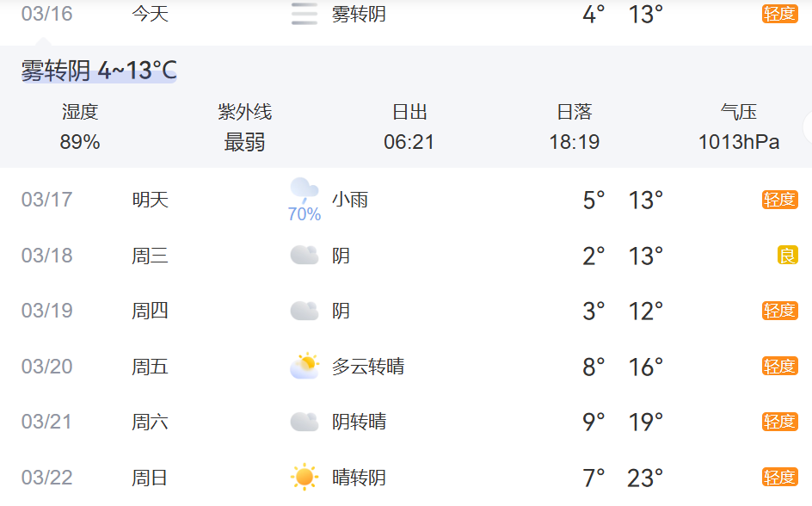Click the fog icon for 03/16
This screenshot has height=506, width=812.
coord(304,15)
